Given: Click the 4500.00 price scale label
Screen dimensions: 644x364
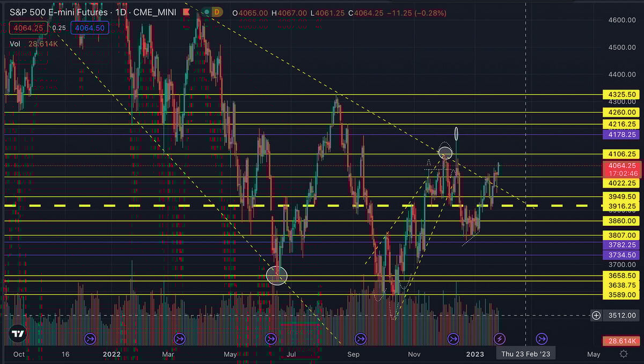Looking at the screenshot, I should coord(623,47).
